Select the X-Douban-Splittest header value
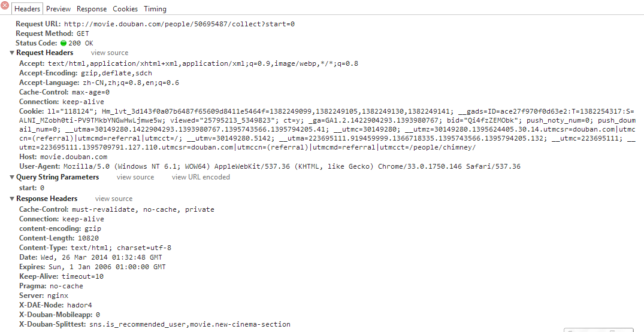 pos(190,324)
